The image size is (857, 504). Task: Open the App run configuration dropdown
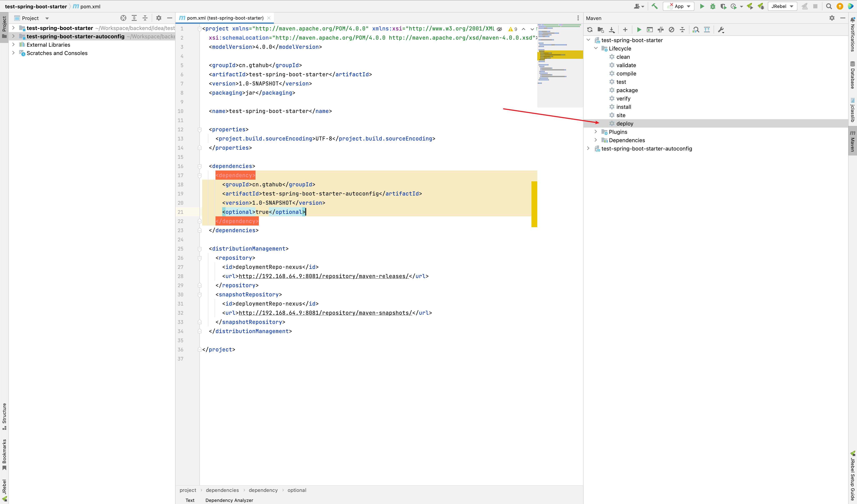coord(678,6)
